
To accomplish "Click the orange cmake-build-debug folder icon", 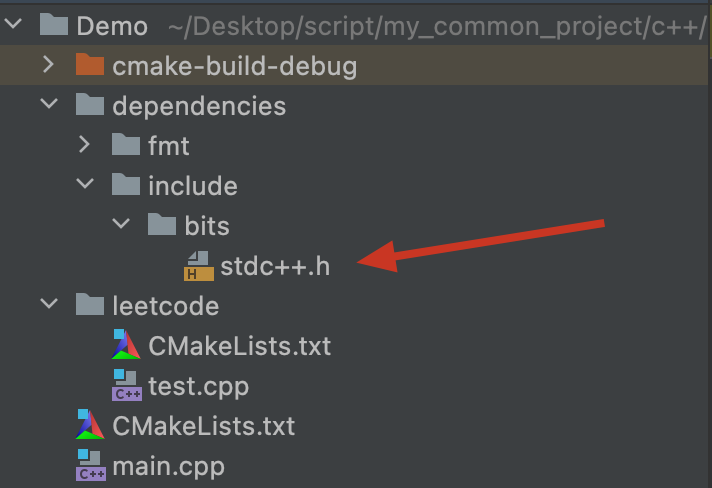I will coord(90,64).
